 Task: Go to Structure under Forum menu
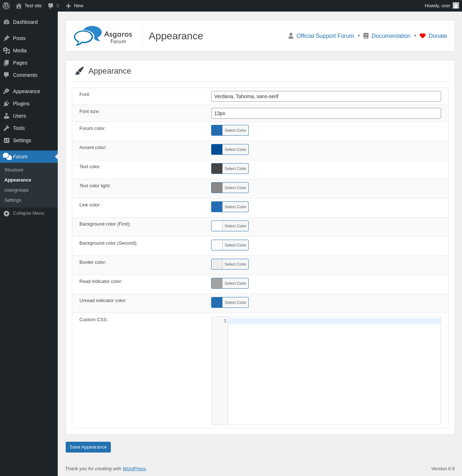pos(14,170)
